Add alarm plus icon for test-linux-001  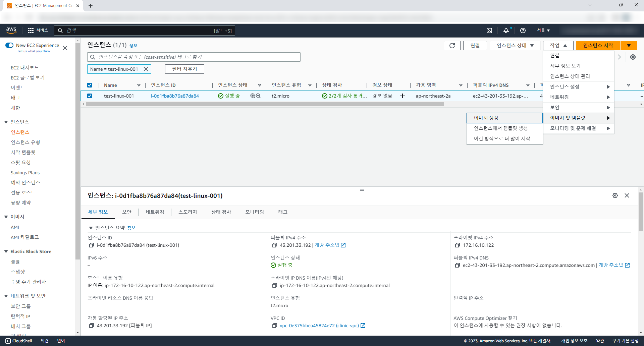402,96
